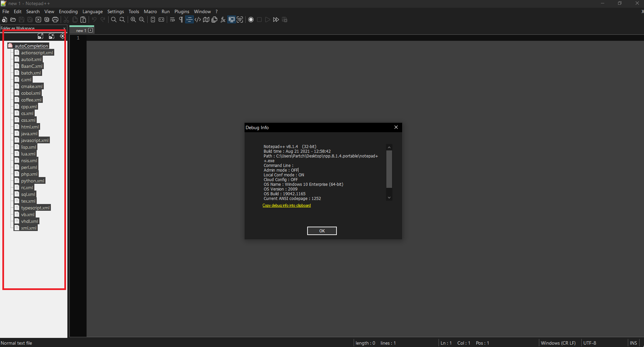Click the Redo arrow icon
The height and width of the screenshot is (347, 644).
tap(103, 20)
